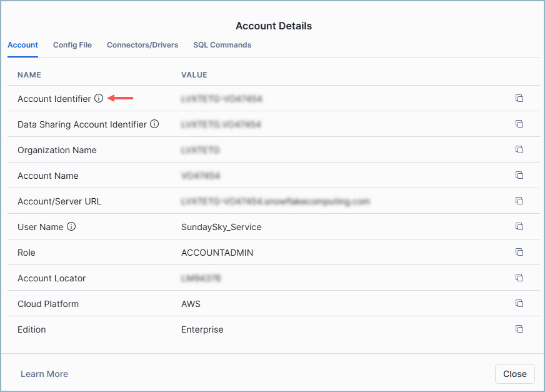Open the Connectors/Drivers tab

pos(142,44)
